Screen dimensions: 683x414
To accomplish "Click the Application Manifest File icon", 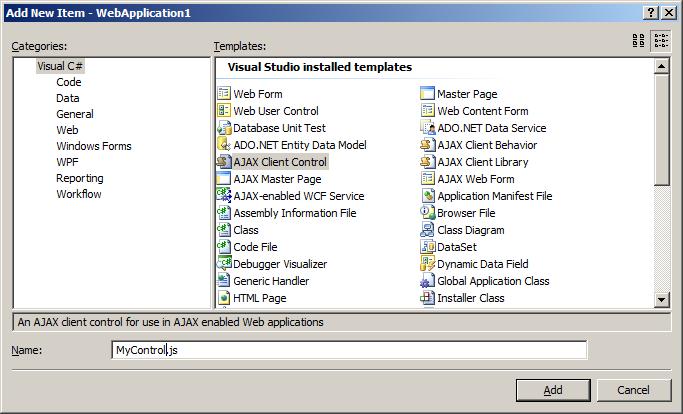I will [427, 196].
